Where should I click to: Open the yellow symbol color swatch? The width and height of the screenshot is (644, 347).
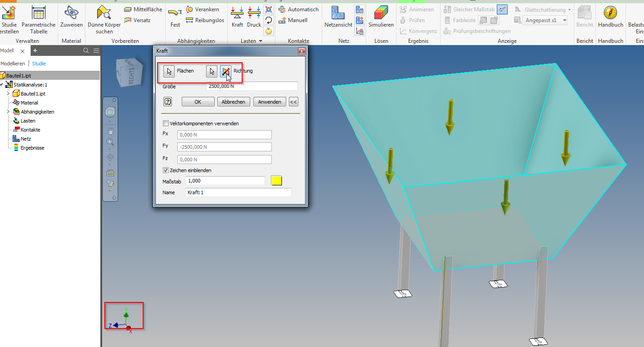[276, 180]
